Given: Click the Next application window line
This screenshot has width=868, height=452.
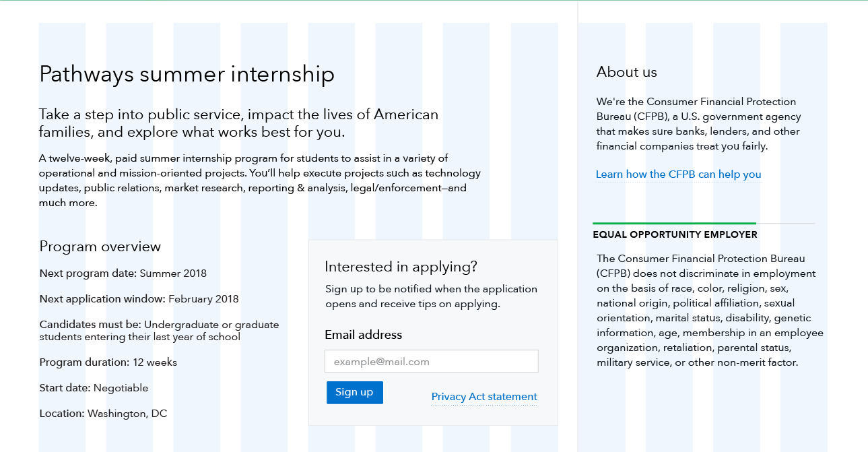Looking at the screenshot, I should [x=139, y=299].
